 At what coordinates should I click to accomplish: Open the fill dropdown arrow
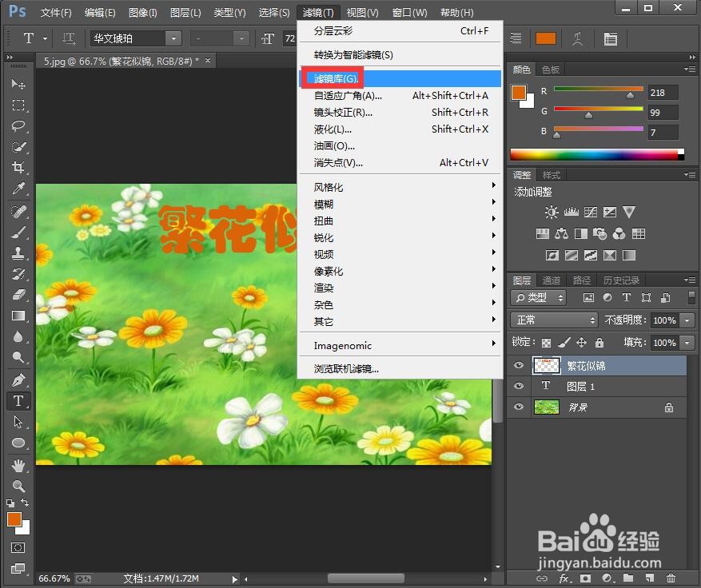pyautogui.click(x=687, y=343)
